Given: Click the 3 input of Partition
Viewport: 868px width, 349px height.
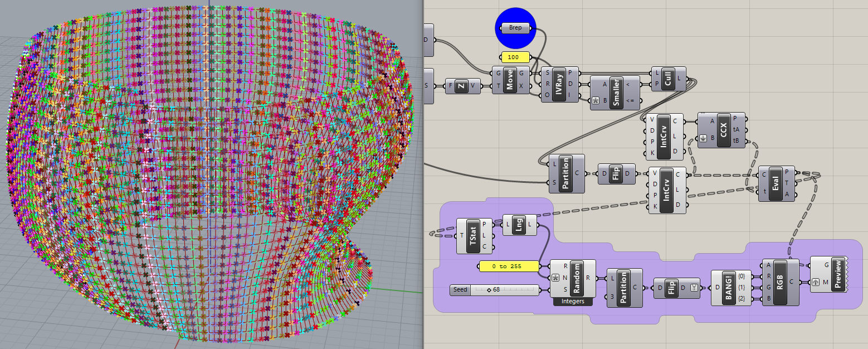Looking at the screenshot, I should tap(612, 296).
